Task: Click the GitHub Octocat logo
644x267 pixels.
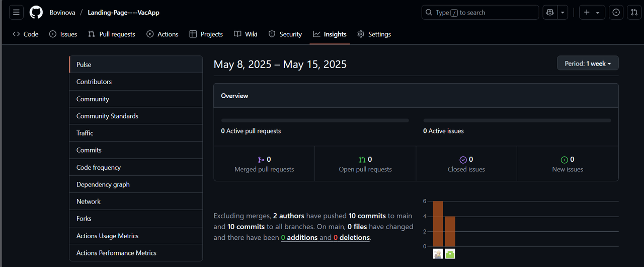Action: coord(36,13)
